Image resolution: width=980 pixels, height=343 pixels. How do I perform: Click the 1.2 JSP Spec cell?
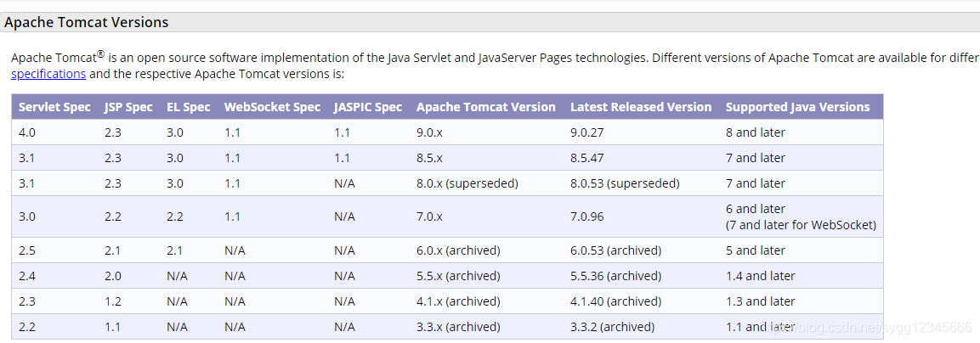click(x=112, y=301)
